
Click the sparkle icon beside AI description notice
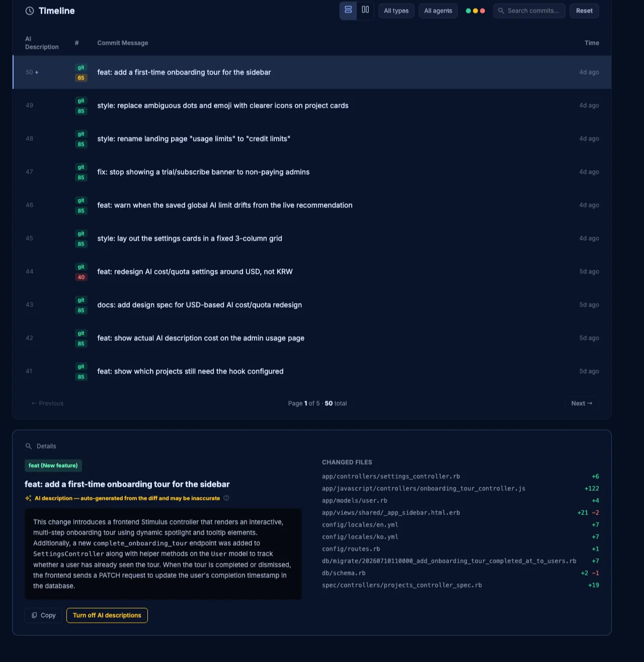pyautogui.click(x=28, y=498)
